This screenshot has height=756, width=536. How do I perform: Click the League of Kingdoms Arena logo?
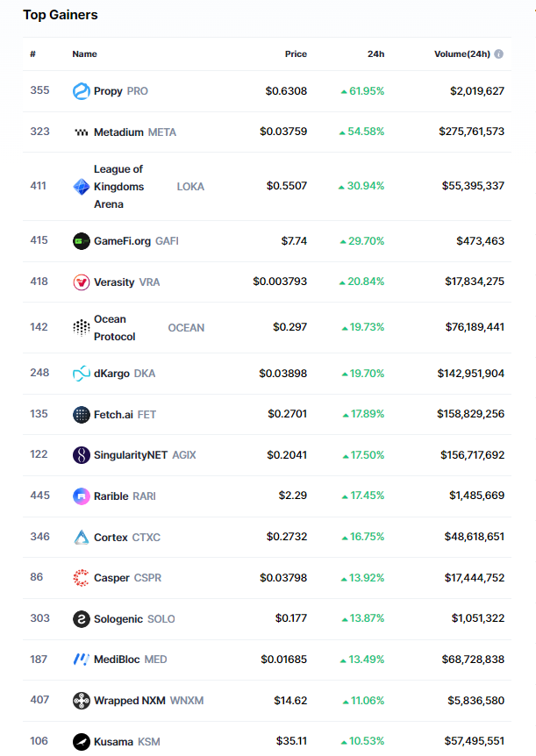click(x=81, y=187)
